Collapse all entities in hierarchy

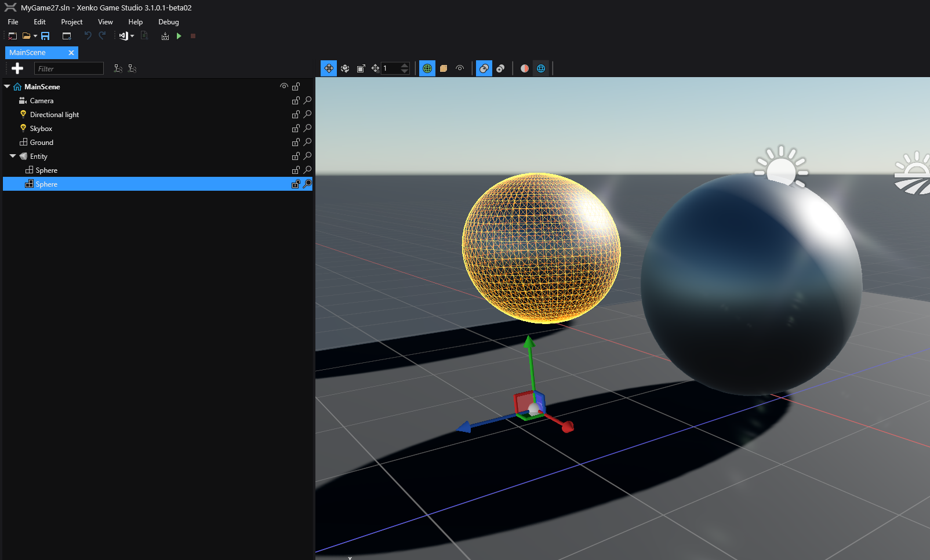tap(132, 68)
